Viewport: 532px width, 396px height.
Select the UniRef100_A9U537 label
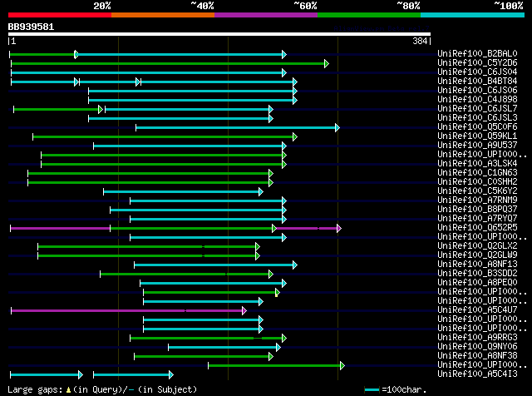(477, 146)
